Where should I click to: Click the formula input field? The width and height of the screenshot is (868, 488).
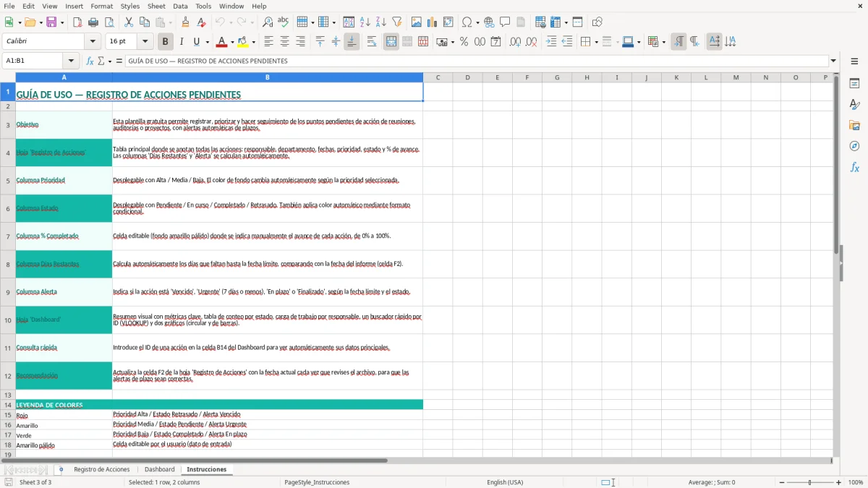coord(477,61)
